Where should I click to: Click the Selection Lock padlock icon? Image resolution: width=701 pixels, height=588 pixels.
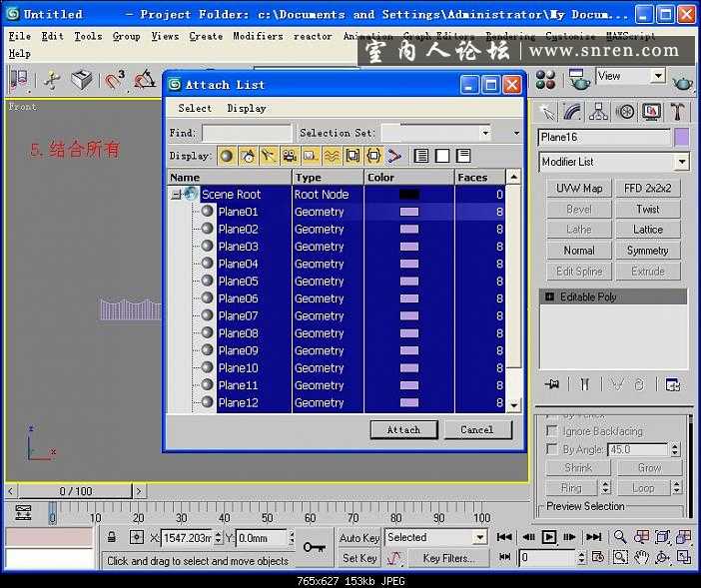(112, 537)
